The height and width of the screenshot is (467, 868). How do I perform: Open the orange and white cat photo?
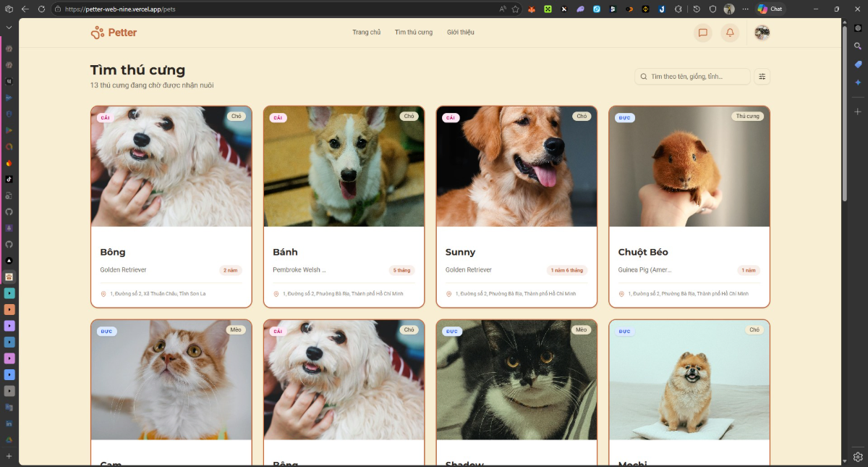click(171, 380)
